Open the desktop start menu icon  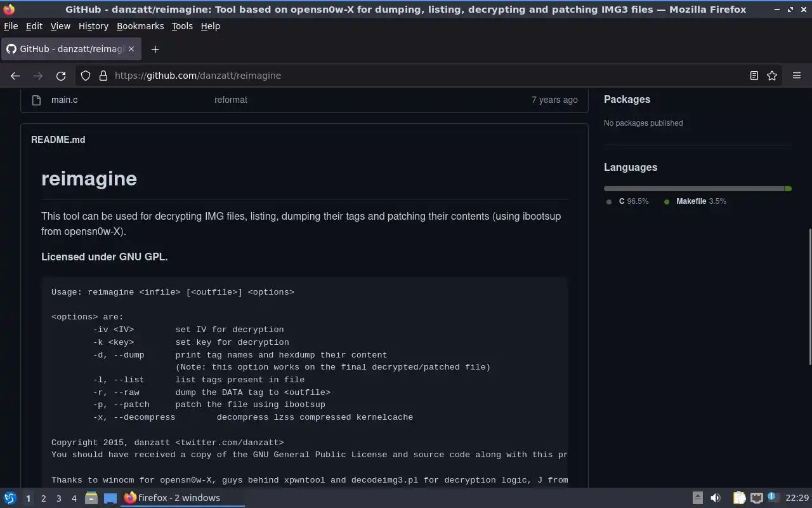tap(10, 498)
